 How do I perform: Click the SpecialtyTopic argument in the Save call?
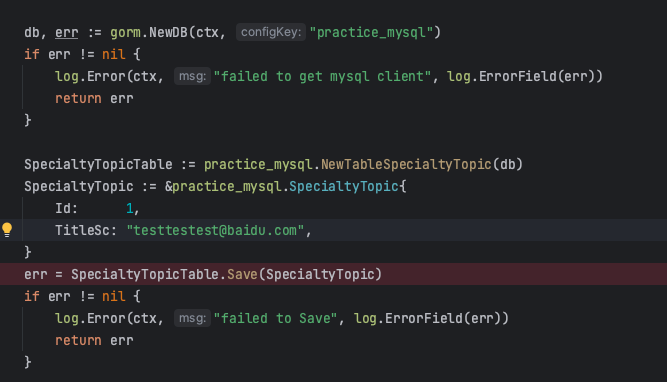coord(320,274)
